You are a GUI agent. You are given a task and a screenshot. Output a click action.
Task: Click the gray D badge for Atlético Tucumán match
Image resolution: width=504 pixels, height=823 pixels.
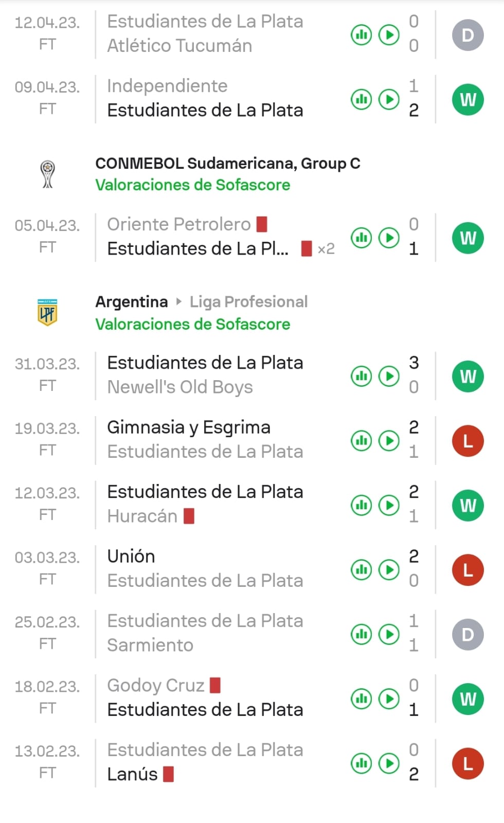467,35
